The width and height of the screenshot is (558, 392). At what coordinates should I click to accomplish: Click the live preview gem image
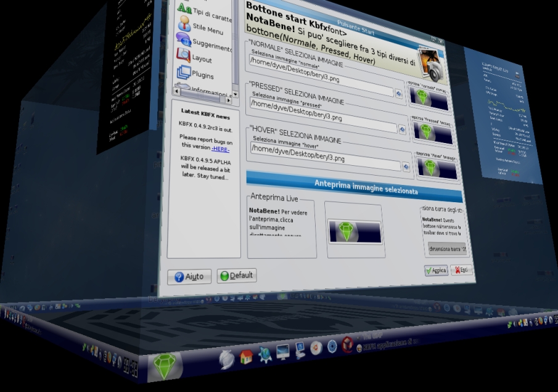(x=355, y=232)
